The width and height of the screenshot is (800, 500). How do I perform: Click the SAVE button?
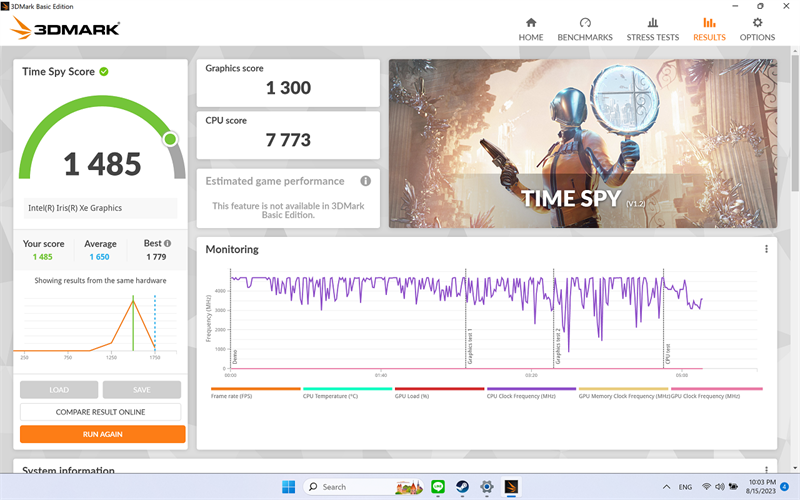tap(142, 390)
